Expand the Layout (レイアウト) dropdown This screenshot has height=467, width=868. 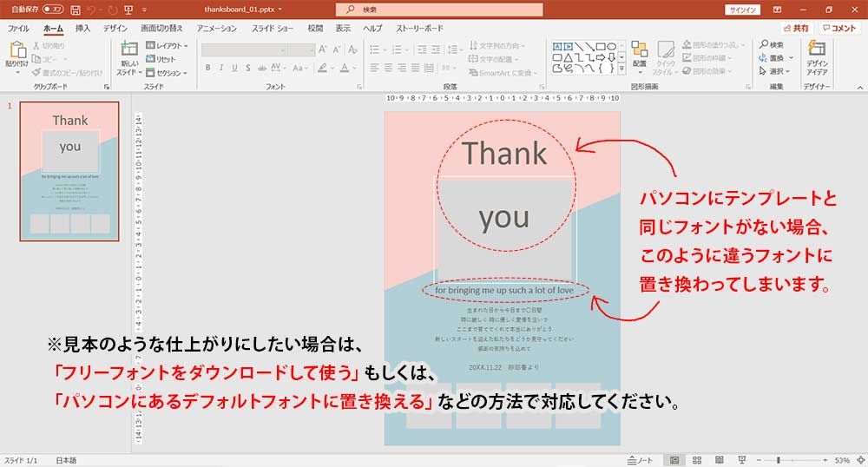tap(166, 45)
